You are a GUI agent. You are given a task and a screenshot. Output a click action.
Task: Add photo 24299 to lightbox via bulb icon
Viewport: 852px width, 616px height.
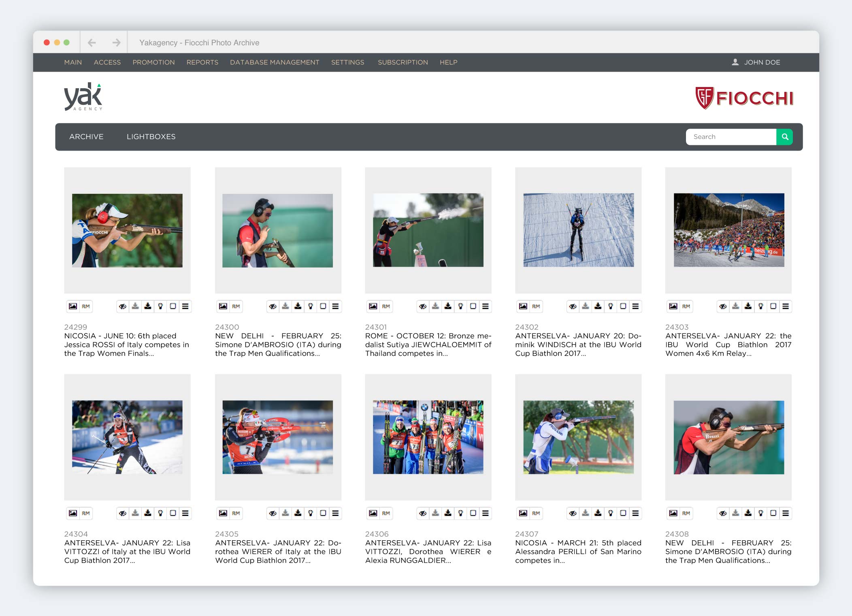click(160, 306)
